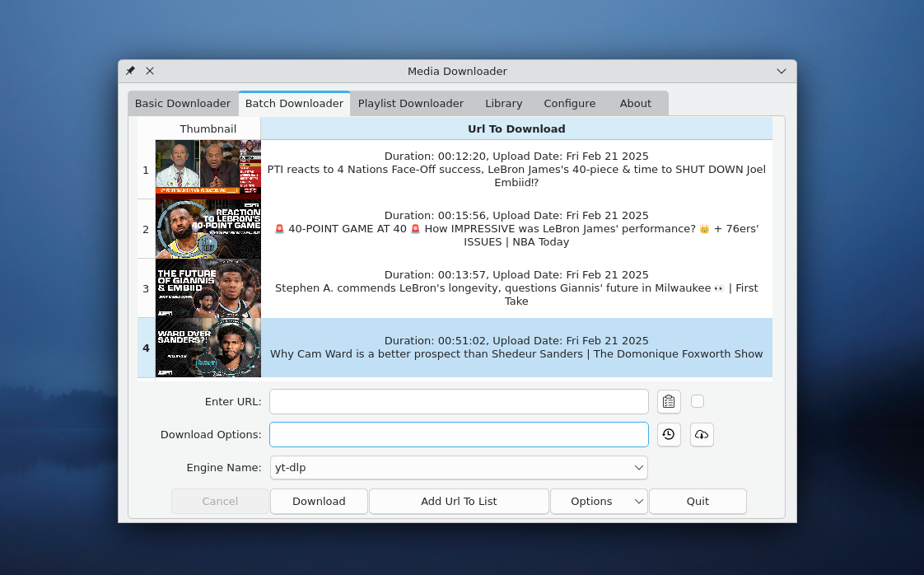This screenshot has width=924, height=575.
Task: Select the Stephen A. First Take entry
Action: [x=516, y=287]
